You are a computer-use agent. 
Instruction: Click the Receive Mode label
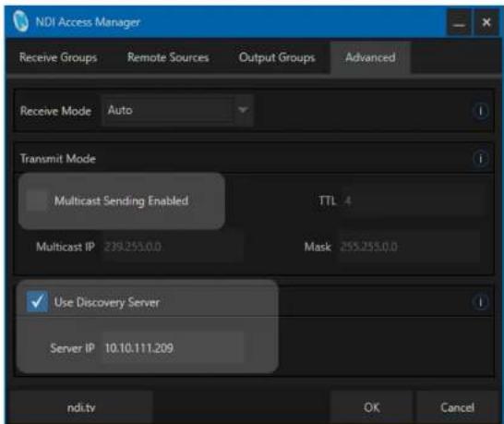[x=55, y=111]
